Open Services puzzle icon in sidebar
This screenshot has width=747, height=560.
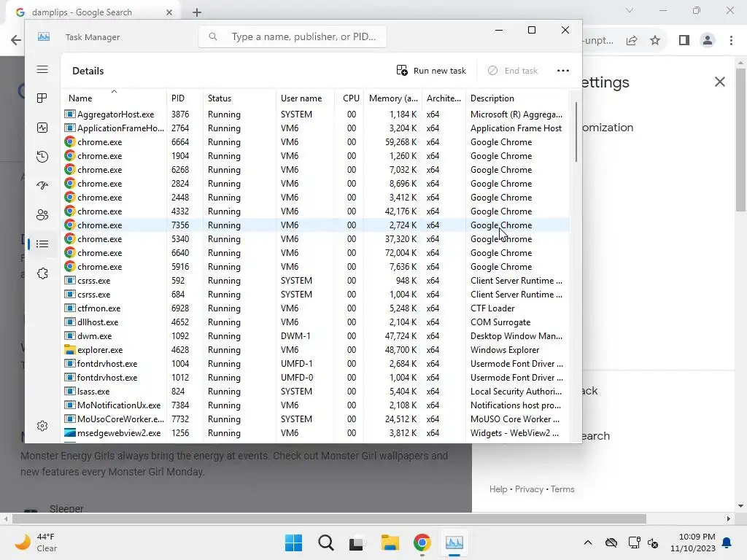(x=42, y=273)
